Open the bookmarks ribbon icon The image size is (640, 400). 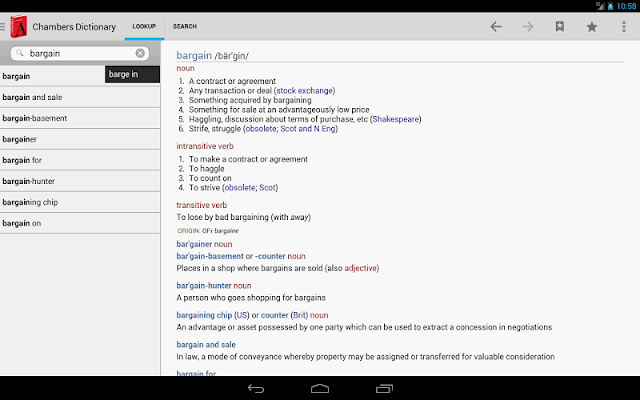coord(560,27)
